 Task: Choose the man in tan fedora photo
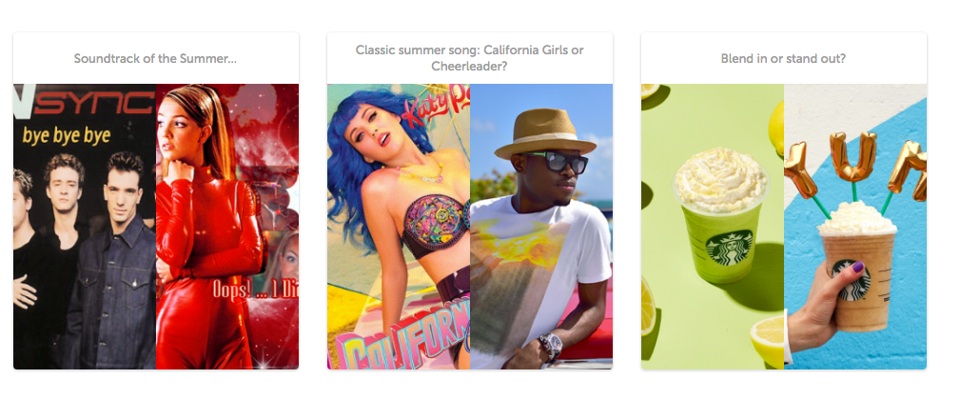coord(541,227)
